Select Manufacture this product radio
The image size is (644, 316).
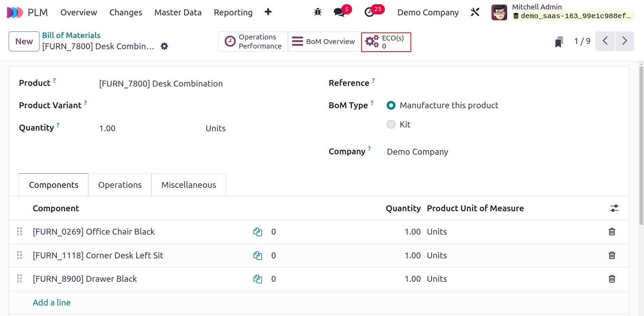[391, 105]
